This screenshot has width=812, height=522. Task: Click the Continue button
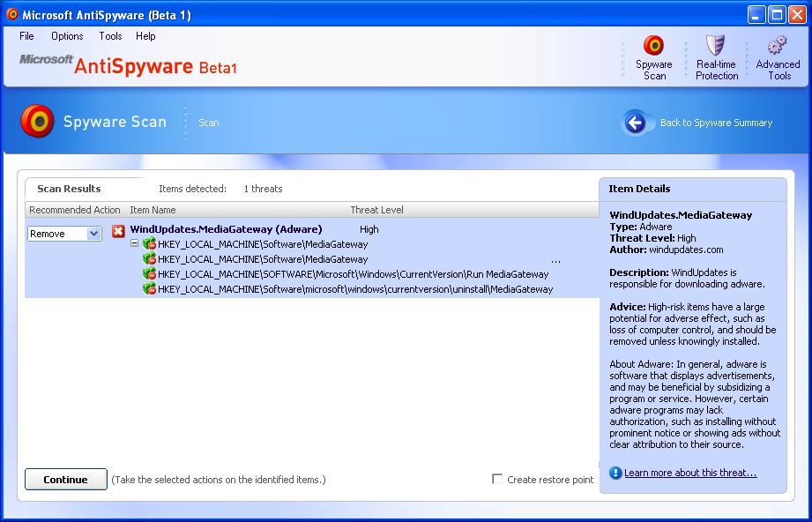tap(66, 480)
